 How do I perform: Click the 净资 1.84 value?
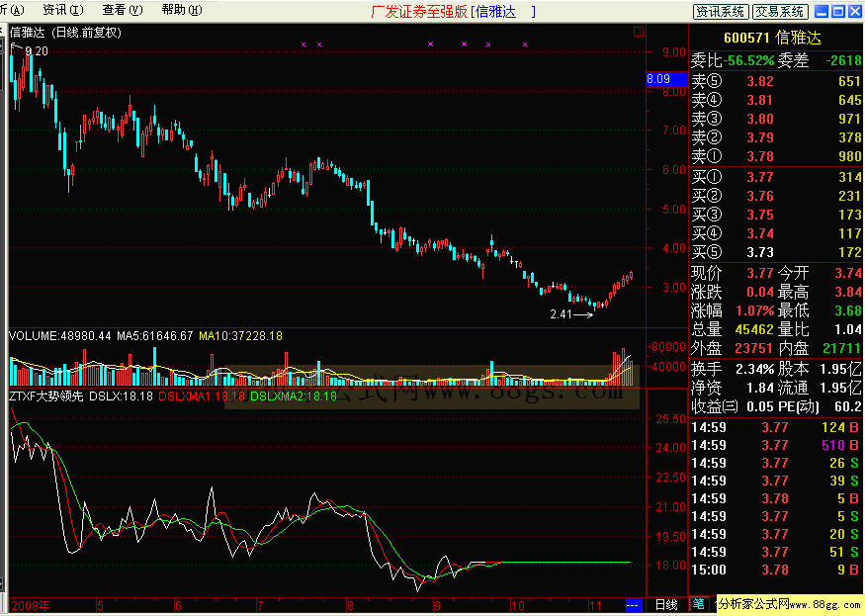[x=760, y=388]
